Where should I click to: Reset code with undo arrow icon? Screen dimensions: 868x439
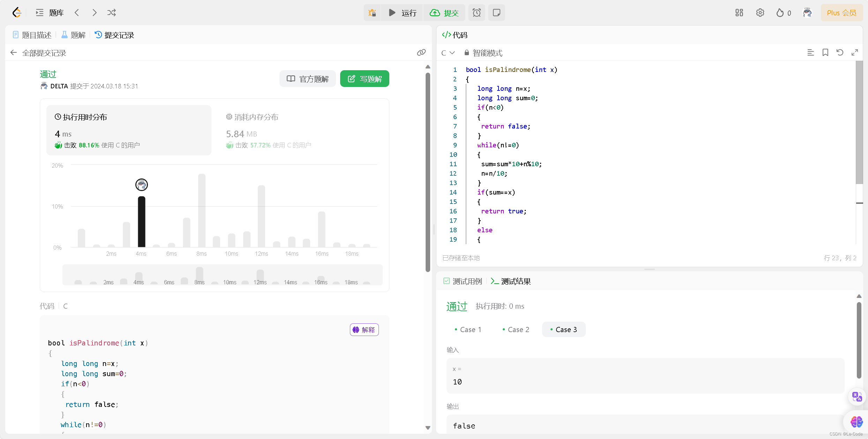click(840, 53)
